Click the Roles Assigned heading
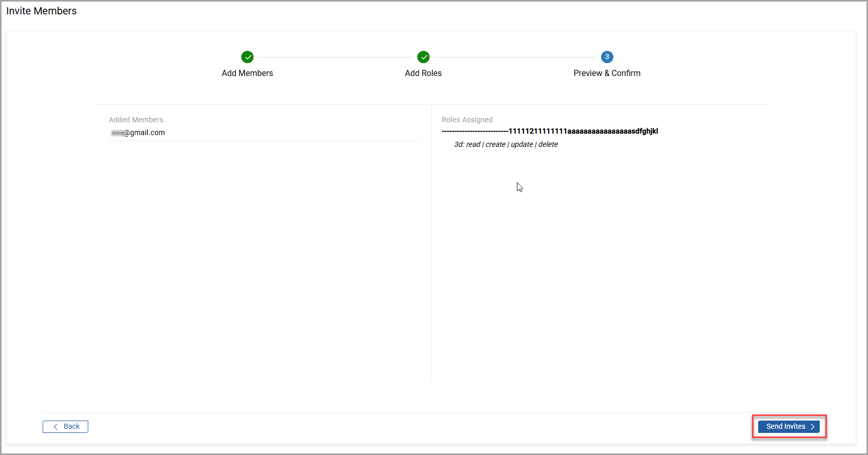This screenshot has width=868, height=455. 467,120
